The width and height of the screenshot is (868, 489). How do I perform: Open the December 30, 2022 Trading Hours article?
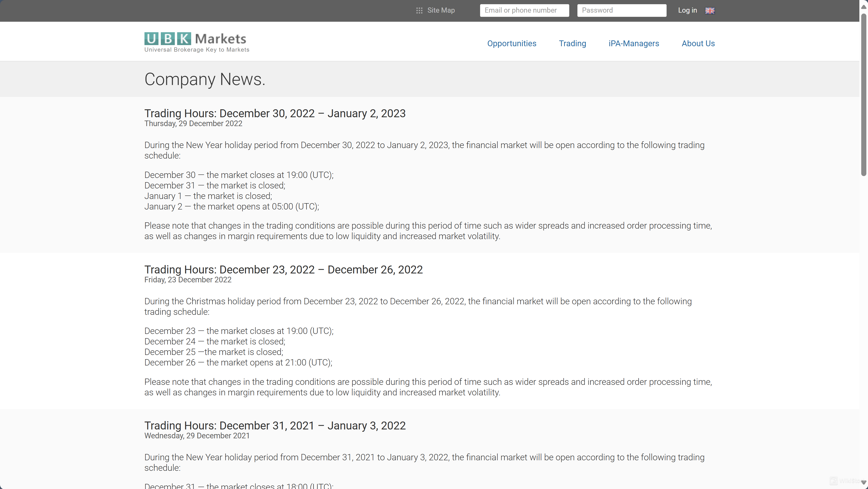coord(275,114)
